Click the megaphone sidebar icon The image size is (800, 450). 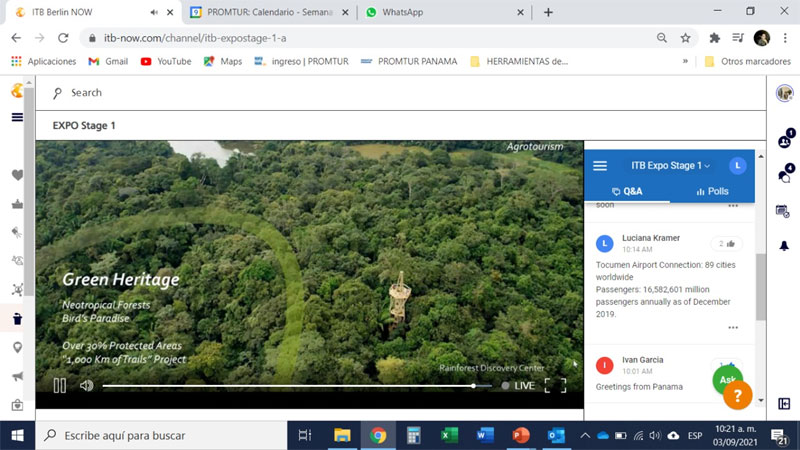pos(17,377)
